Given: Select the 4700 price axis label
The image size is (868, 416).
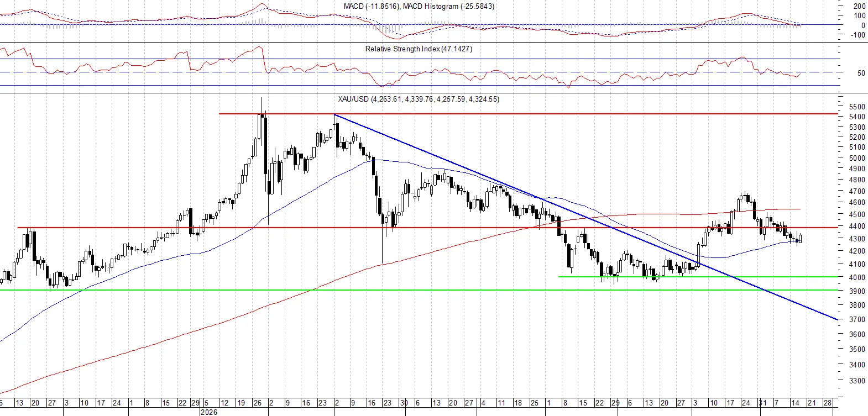Looking at the screenshot, I should pos(857,191).
